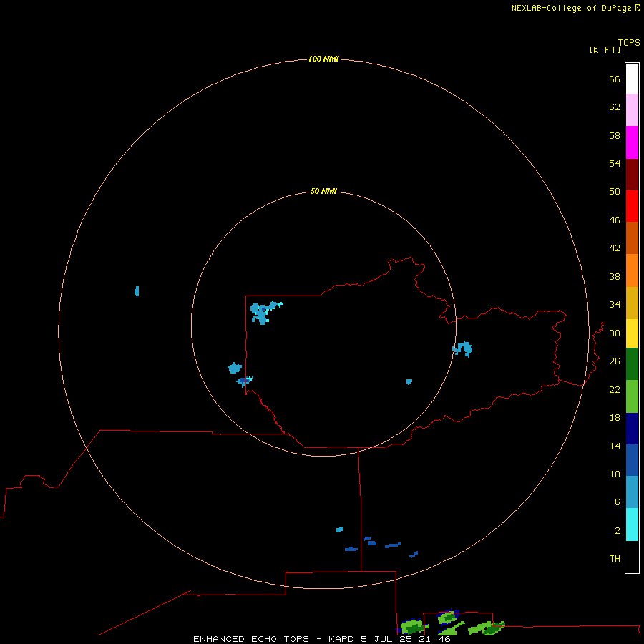This screenshot has width=644, height=644.
Task: Click the orange 42 kft legend swatch
Action: click(x=632, y=270)
